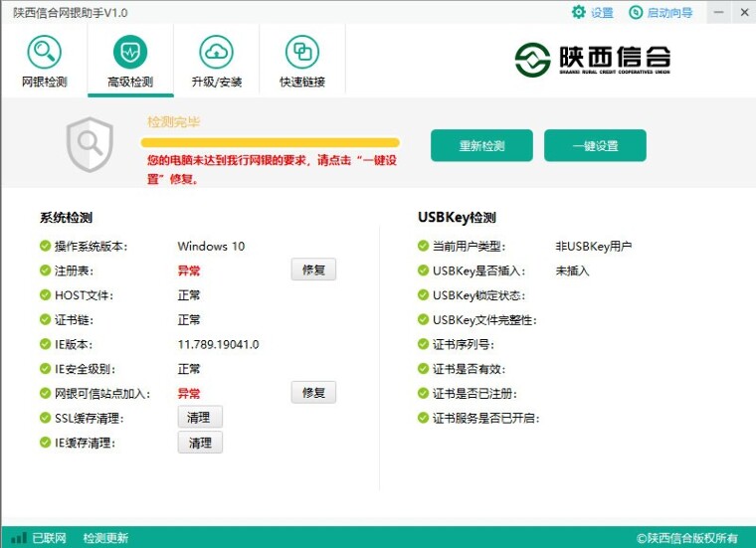Click green check beside IE安全级别
The image size is (756, 548).
click(45, 369)
